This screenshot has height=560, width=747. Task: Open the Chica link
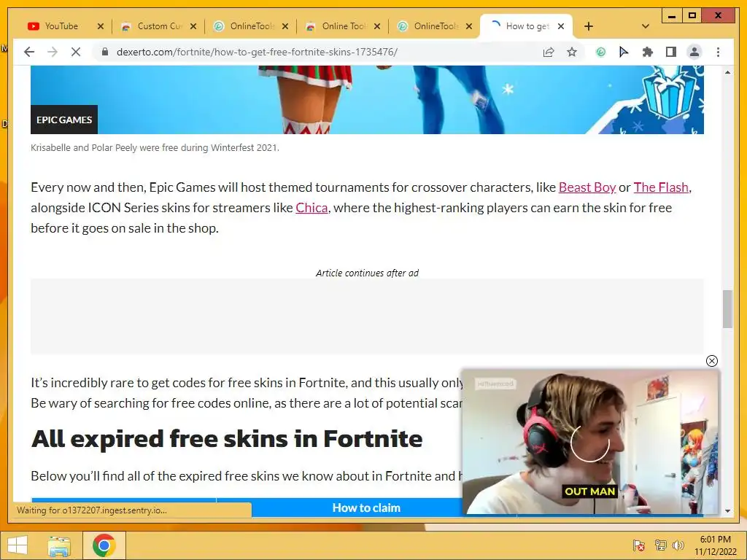pyautogui.click(x=311, y=208)
